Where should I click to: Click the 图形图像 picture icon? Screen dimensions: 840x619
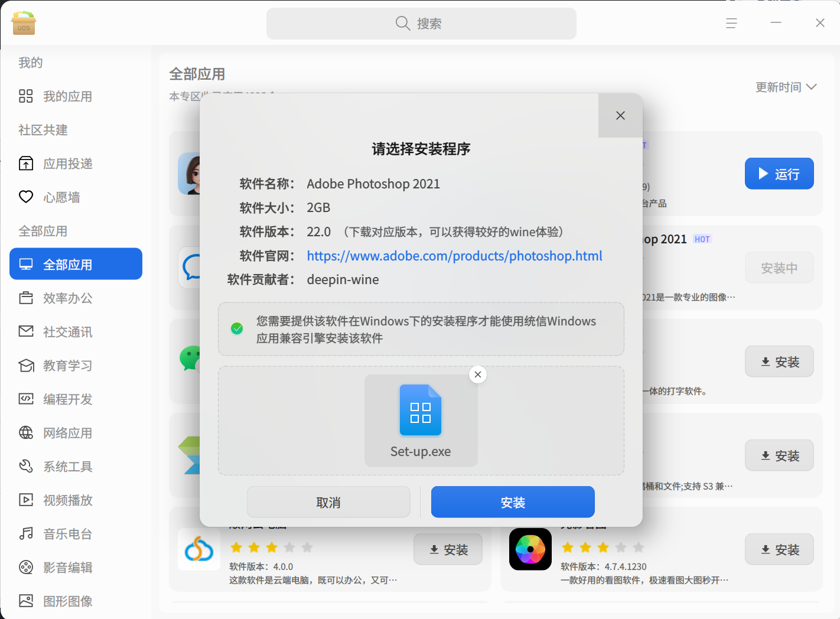tap(26, 601)
